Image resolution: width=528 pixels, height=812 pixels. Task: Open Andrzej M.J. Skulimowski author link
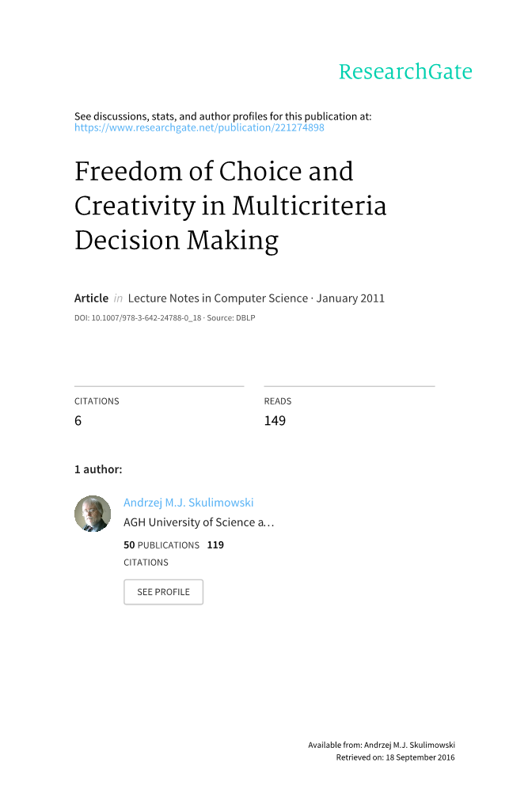188,503
